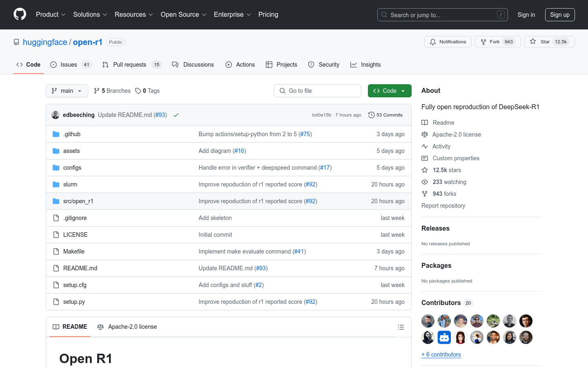Open the src/open_r1 folder
588x368 pixels.
pyautogui.click(x=78, y=201)
